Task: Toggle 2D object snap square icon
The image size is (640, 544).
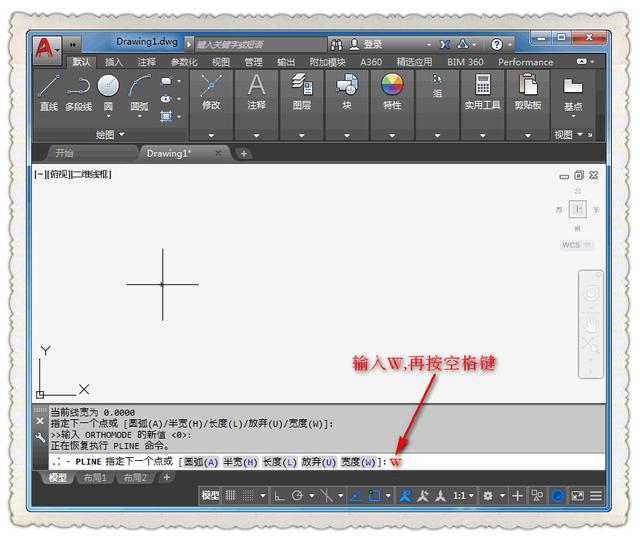Action: pyautogui.click(x=374, y=496)
